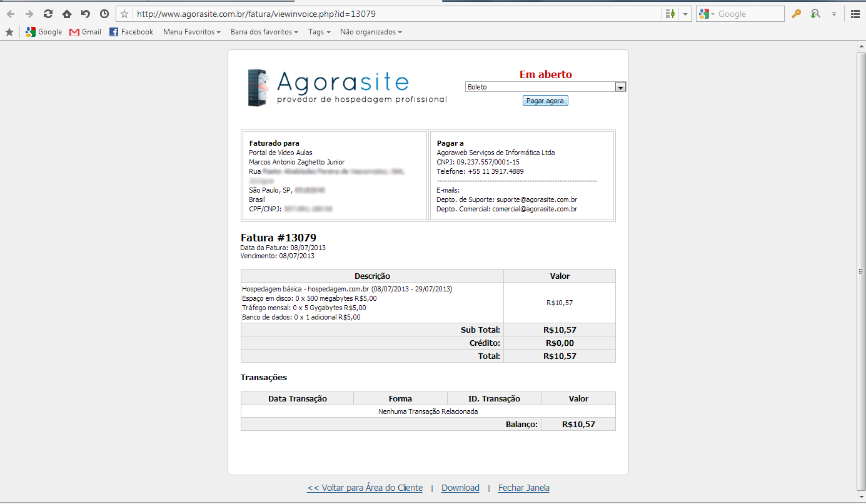The image size is (866, 504).
Task: Reload the page with the refresh icon
Action: coord(48,14)
